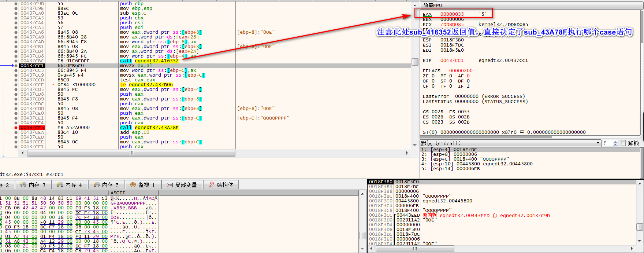
Task: Click the ECX register value 7DD8D085
Action: (452, 25)
